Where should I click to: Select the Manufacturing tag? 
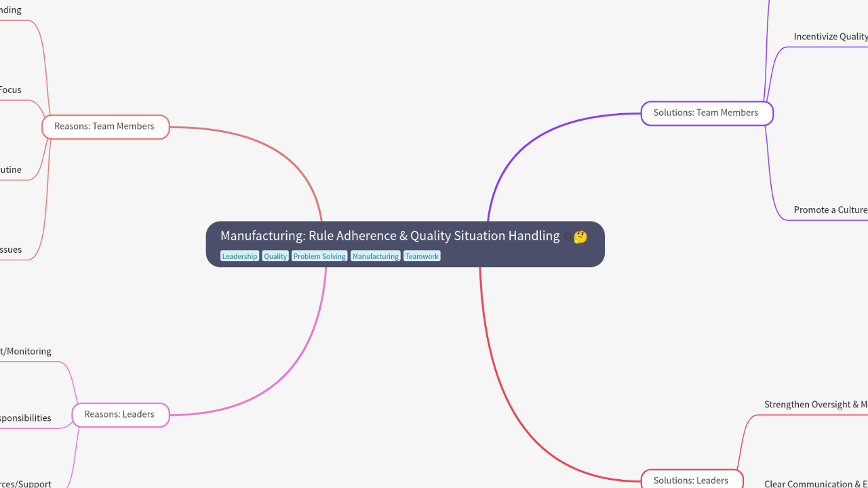coord(376,256)
